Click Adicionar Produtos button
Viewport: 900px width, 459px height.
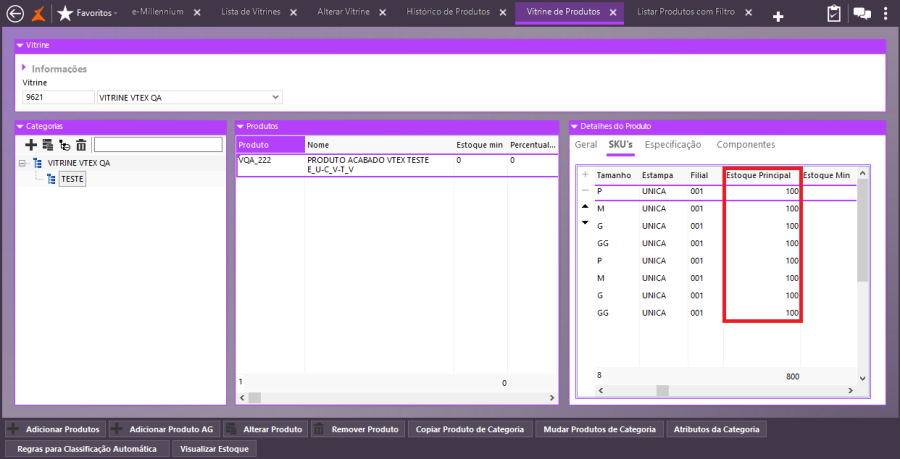[56, 429]
